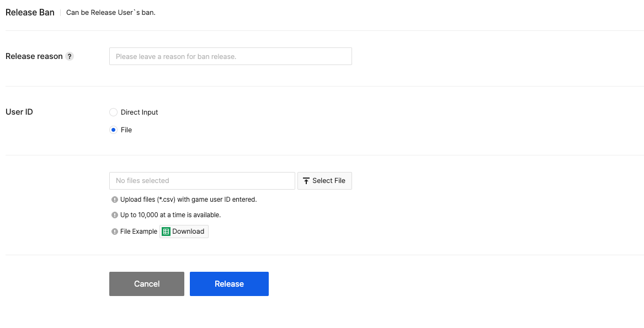
Task: Click the Cancel button
Action: tap(147, 284)
